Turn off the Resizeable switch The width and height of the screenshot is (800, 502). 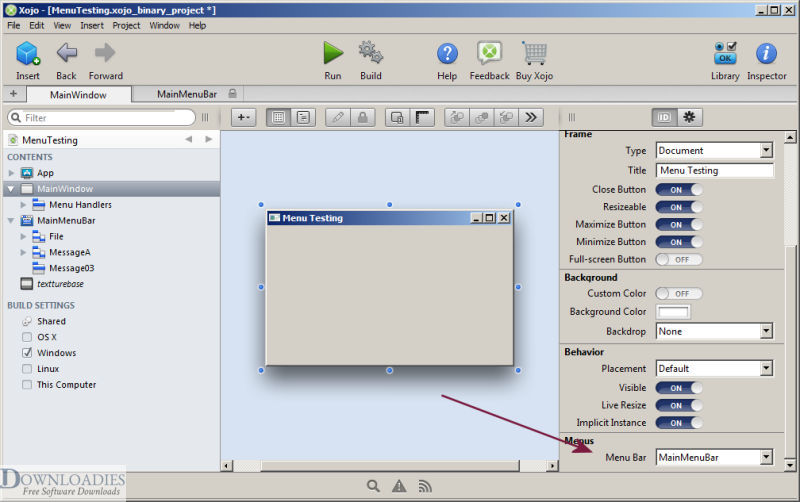pyautogui.click(x=678, y=207)
